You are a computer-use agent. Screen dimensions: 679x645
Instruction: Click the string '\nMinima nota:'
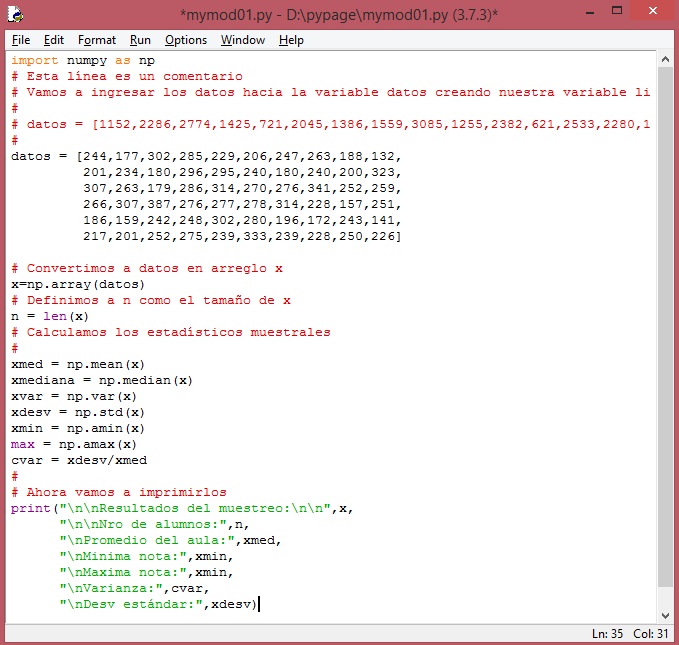[x=123, y=556]
